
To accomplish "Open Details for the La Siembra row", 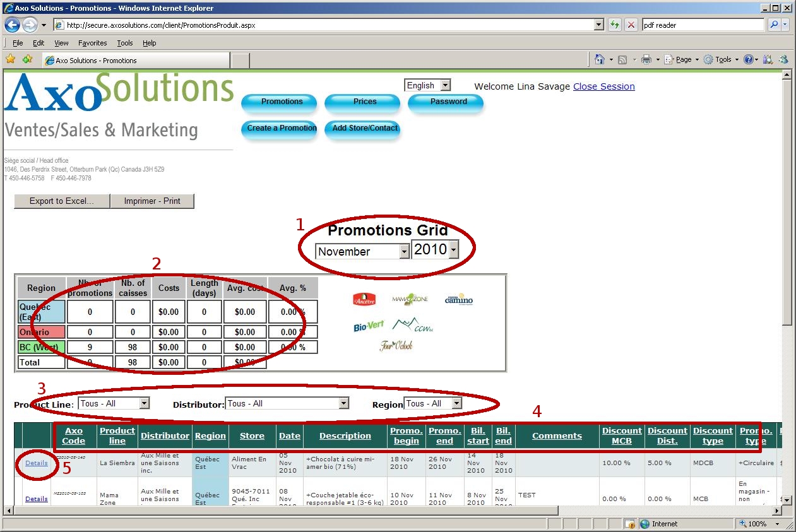I will click(x=37, y=463).
